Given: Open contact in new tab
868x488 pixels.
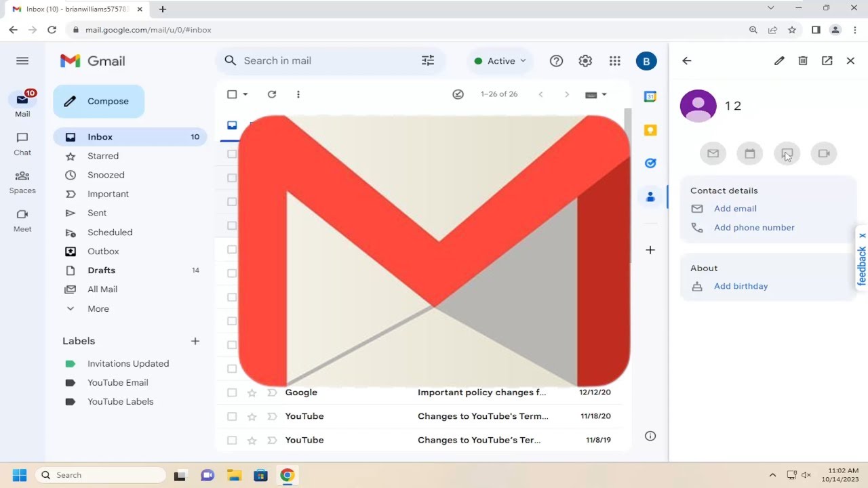Looking at the screenshot, I should (x=827, y=61).
